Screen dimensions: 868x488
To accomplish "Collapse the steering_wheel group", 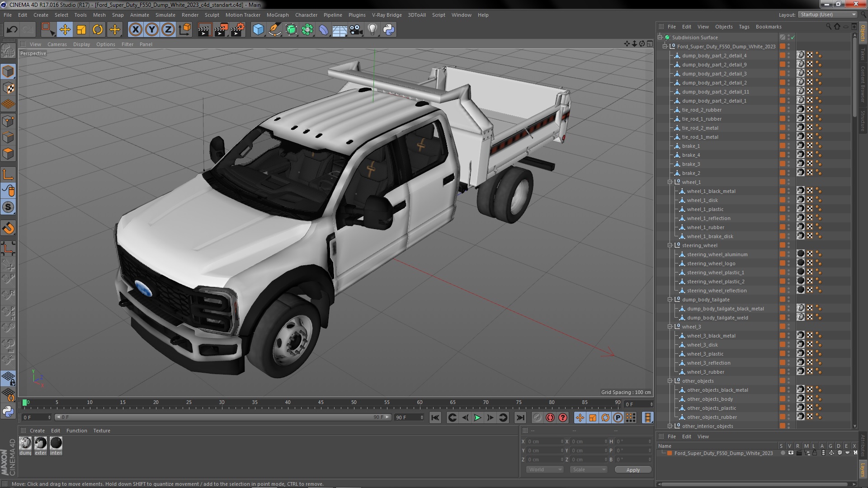I will point(670,245).
